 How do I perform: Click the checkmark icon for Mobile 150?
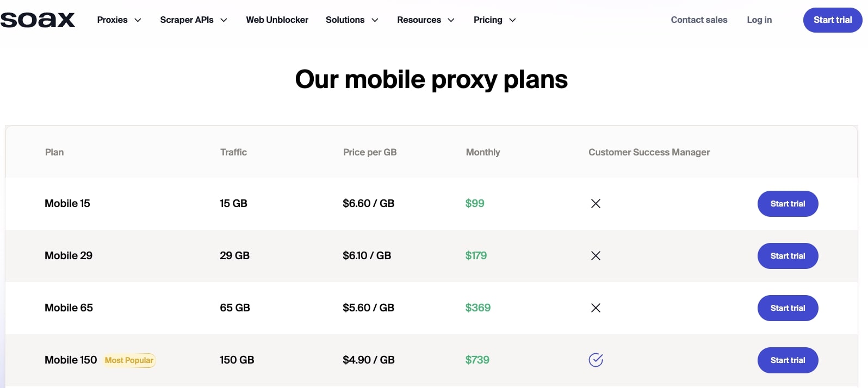coord(596,360)
